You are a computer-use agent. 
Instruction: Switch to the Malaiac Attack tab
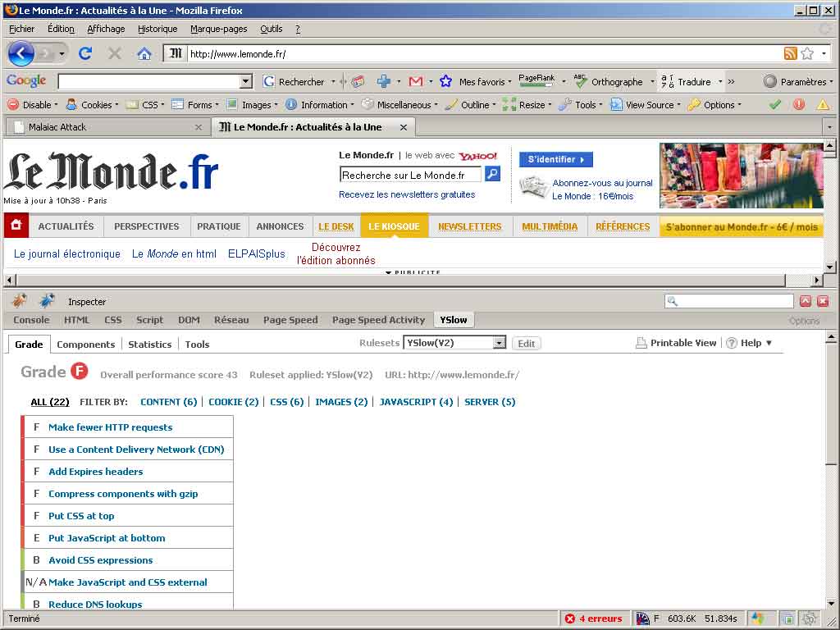click(x=107, y=127)
